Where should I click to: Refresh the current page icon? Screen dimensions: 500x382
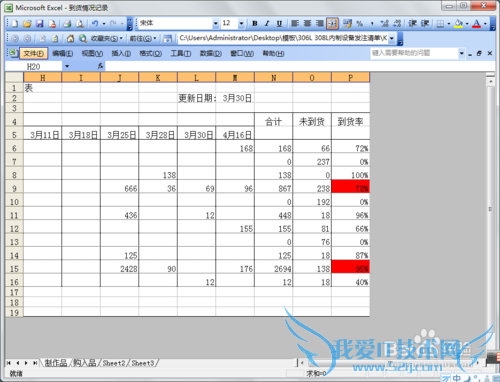click(x=55, y=39)
